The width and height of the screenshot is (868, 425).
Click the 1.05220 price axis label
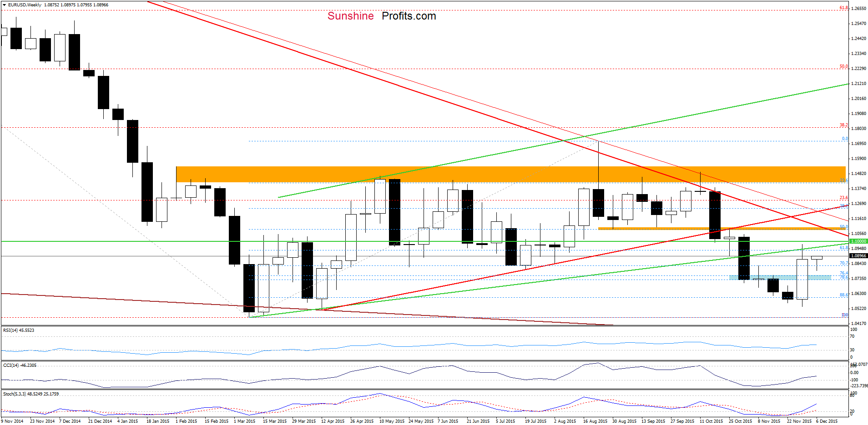[x=858, y=308]
